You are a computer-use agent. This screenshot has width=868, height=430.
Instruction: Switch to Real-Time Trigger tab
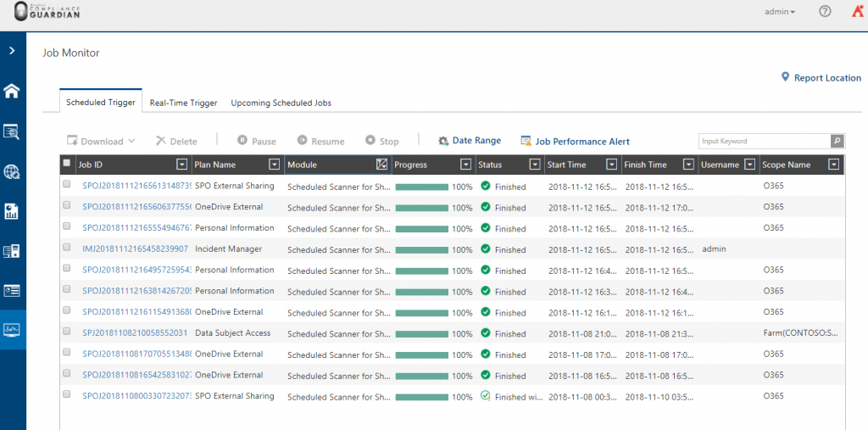coord(183,103)
